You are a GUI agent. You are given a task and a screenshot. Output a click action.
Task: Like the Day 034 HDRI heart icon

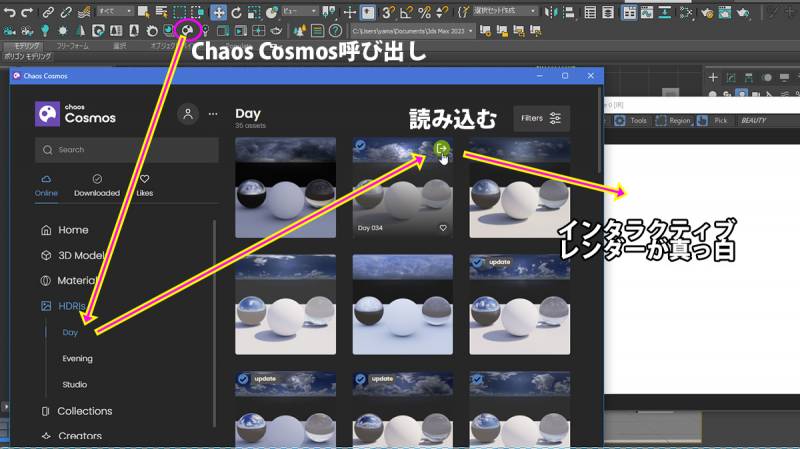click(x=443, y=228)
